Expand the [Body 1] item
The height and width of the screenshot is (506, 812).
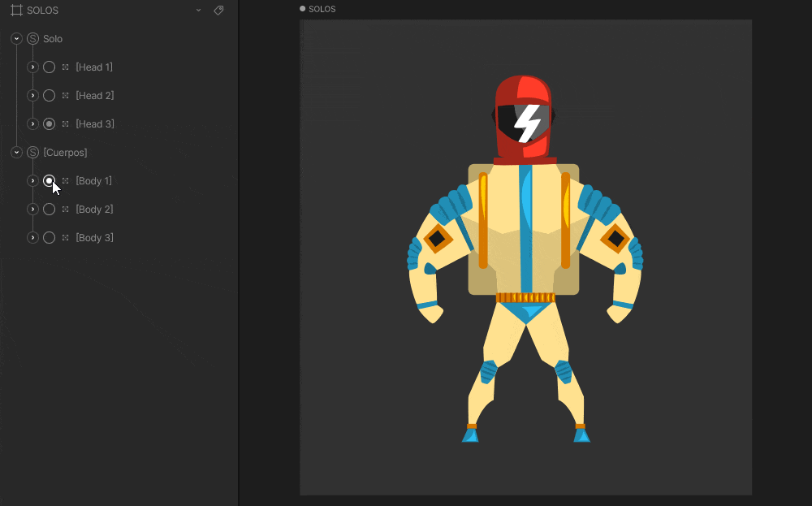click(x=32, y=181)
